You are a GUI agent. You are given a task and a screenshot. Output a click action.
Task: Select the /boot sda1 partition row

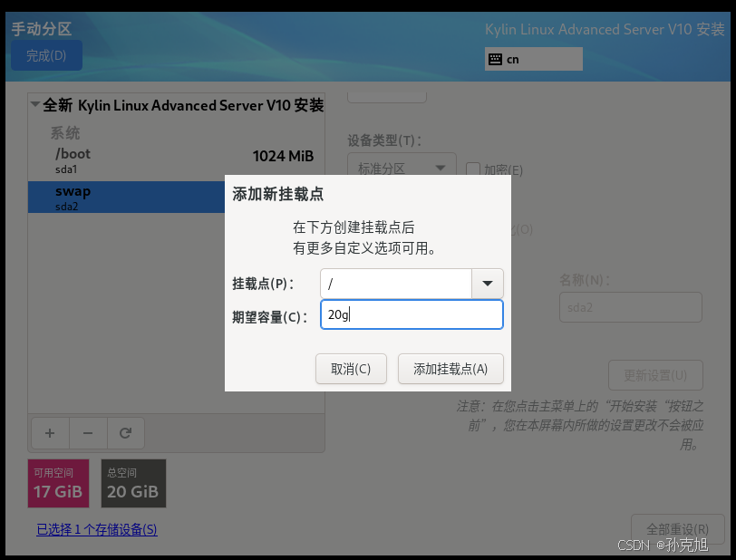(x=177, y=161)
